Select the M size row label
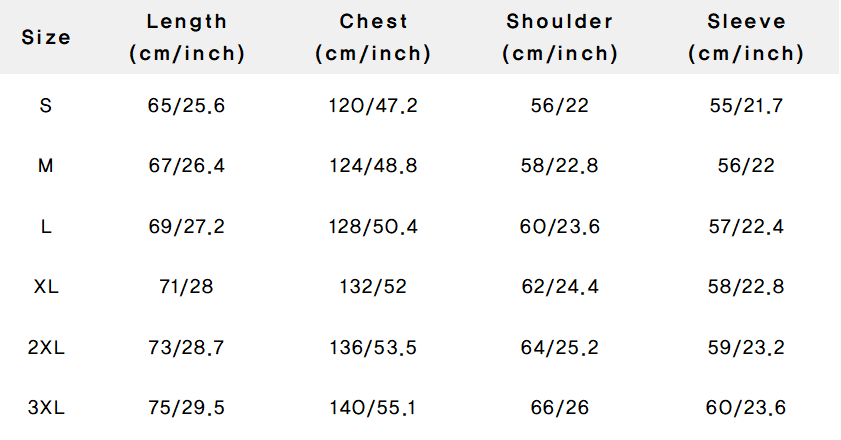Screen dimensions: 841x440 coord(46,166)
